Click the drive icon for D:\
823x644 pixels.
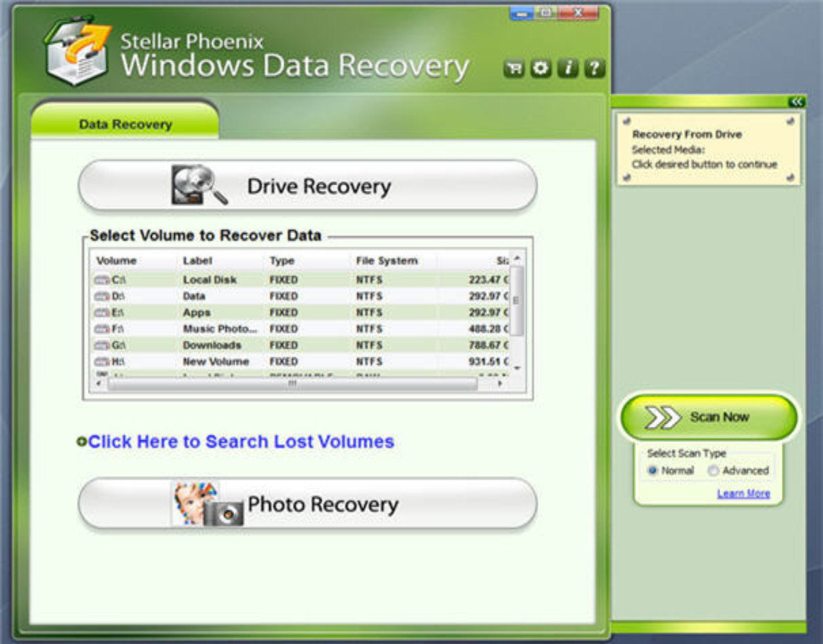(x=102, y=296)
